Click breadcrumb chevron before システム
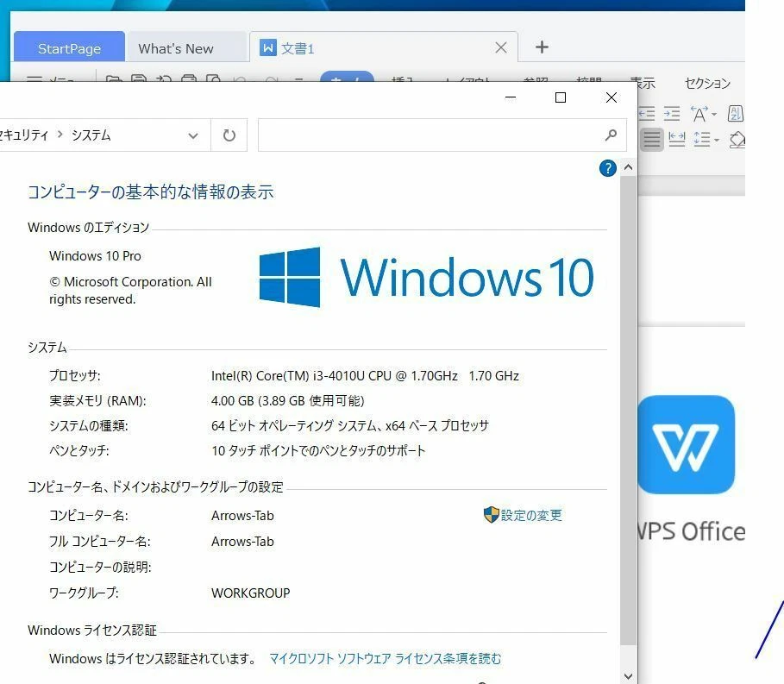Screen dimensions: 784x684 click(60, 134)
